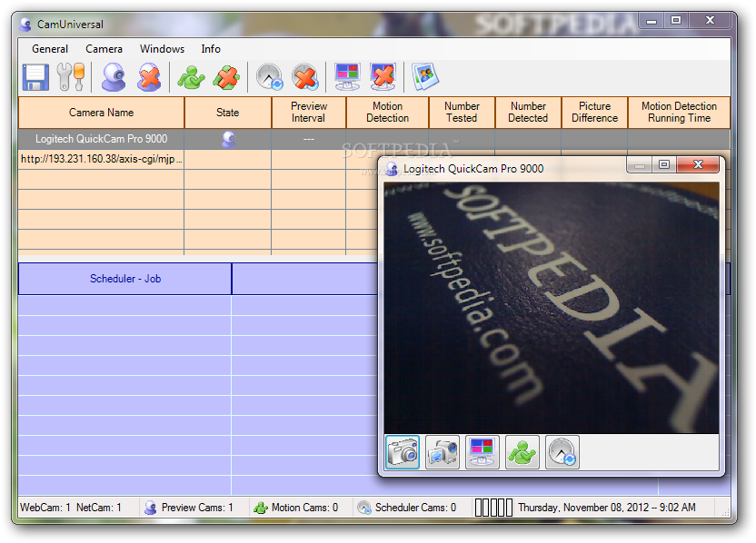756x543 pixels.
Task: Click the Picture Difference column header
Action: tap(594, 113)
